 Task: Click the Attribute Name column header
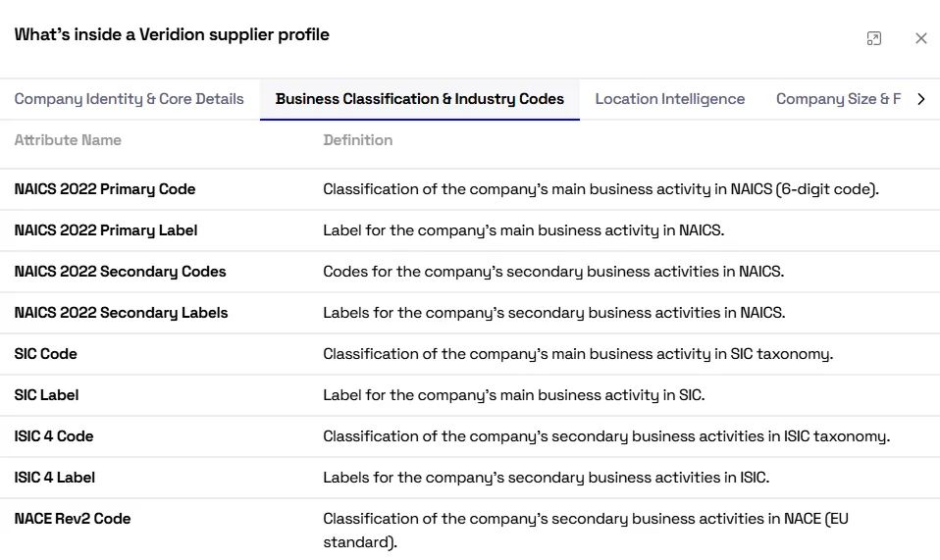[x=68, y=140]
